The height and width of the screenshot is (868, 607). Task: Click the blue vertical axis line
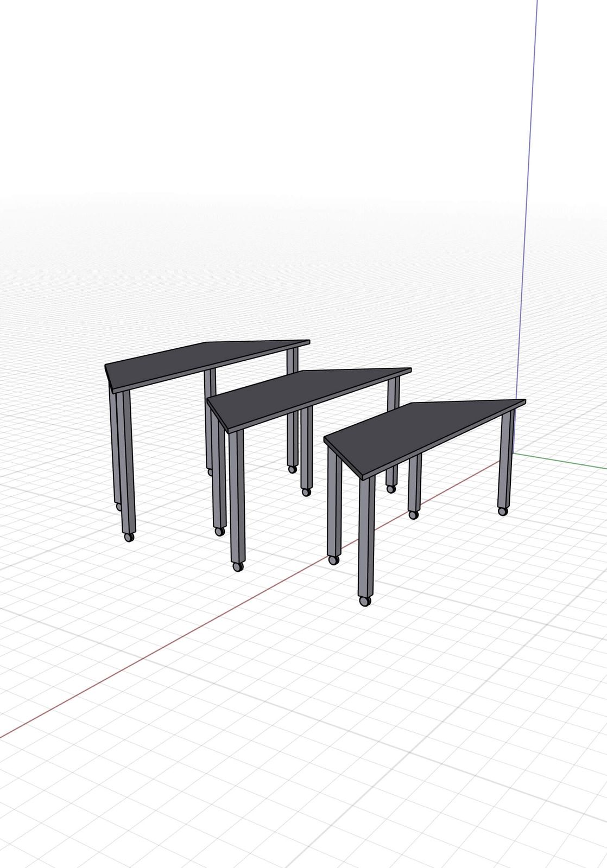pos(526,228)
